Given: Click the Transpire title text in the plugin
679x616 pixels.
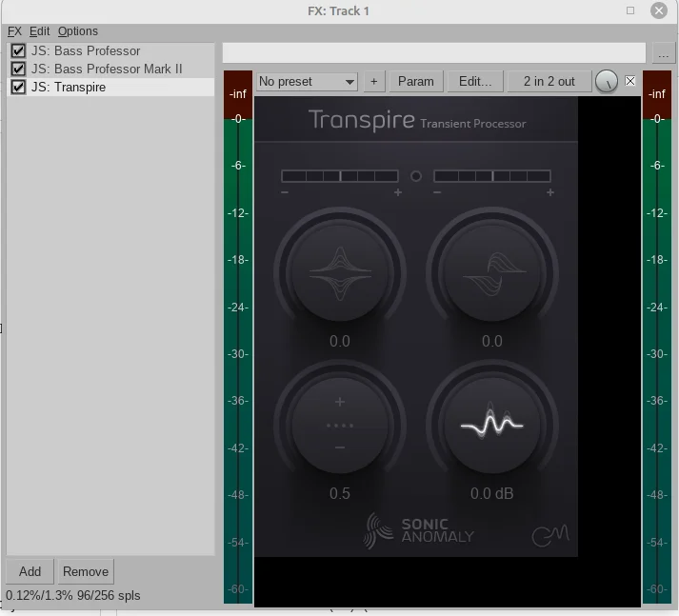Looking at the screenshot, I should (x=361, y=119).
